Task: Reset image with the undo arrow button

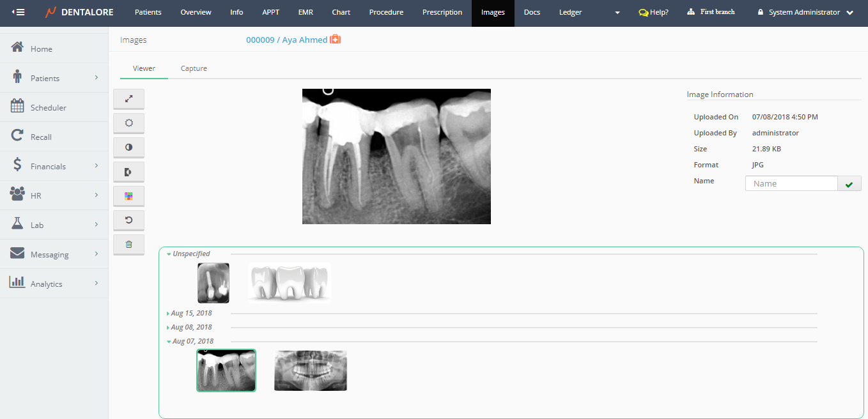Action: [128, 220]
